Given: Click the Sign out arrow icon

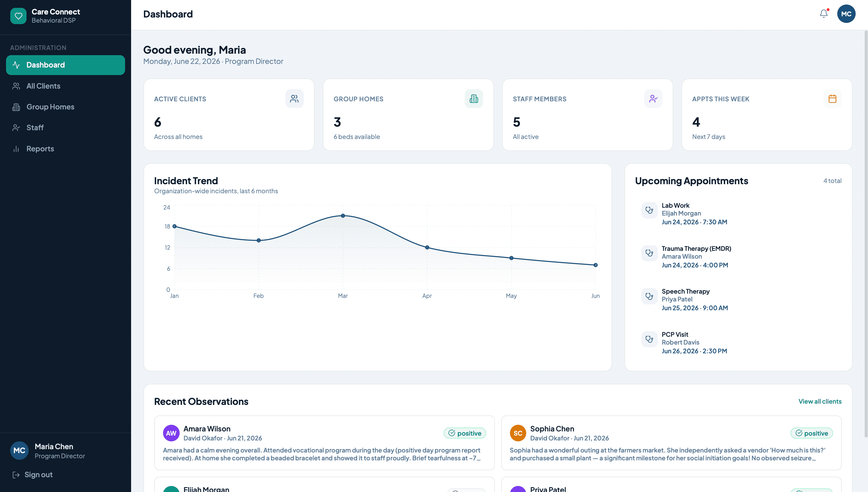Looking at the screenshot, I should click(x=16, y=475).
